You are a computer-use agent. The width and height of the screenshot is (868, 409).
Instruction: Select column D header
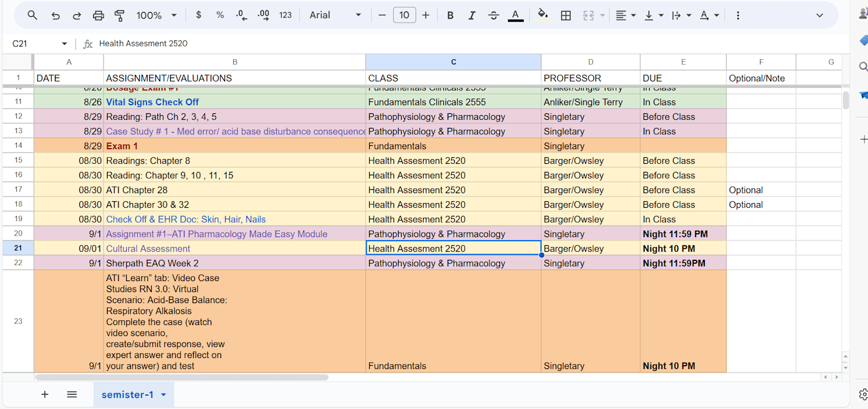point(591,62)
